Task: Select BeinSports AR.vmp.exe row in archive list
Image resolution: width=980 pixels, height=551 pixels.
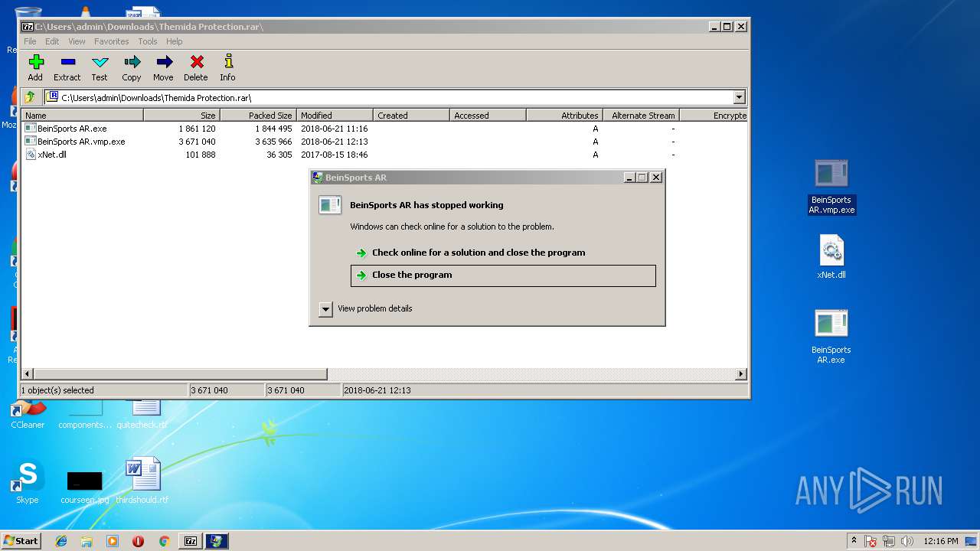Action: coord(384,142)
